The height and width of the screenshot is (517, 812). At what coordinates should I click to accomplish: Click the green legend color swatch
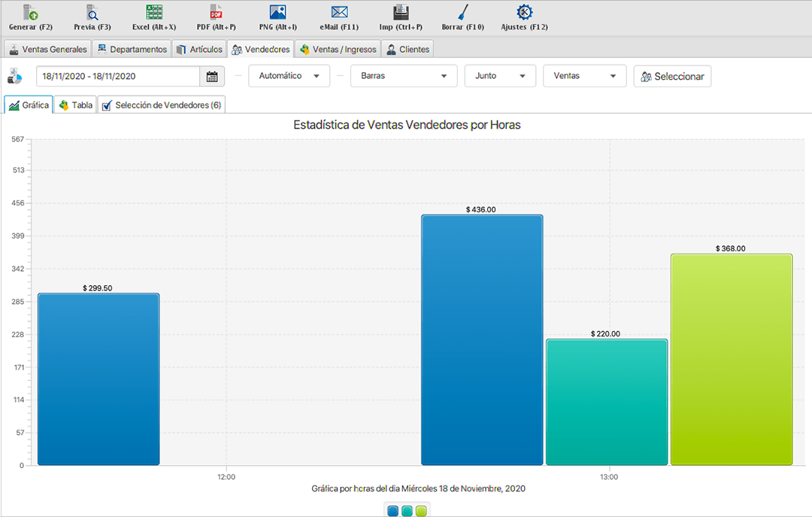coord(421,511)
